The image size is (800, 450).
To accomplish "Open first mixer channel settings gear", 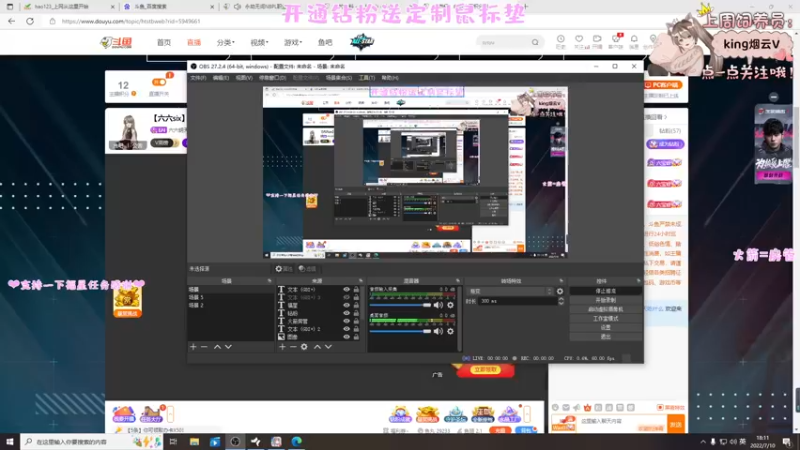I will pyautogui.click(x=451, y=305).
